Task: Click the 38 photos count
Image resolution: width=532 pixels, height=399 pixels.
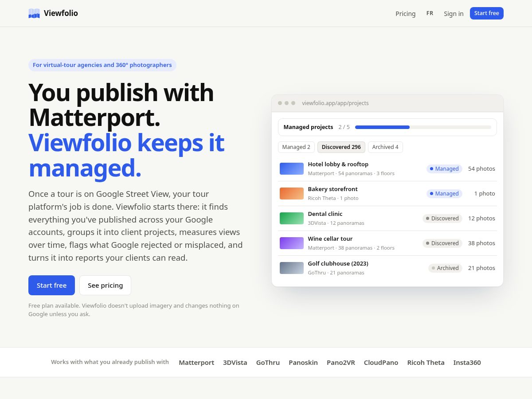Action: coord(481,243)
